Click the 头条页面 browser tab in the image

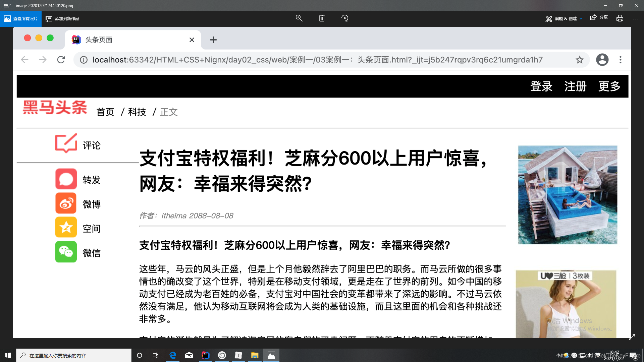tap(133, 40)
